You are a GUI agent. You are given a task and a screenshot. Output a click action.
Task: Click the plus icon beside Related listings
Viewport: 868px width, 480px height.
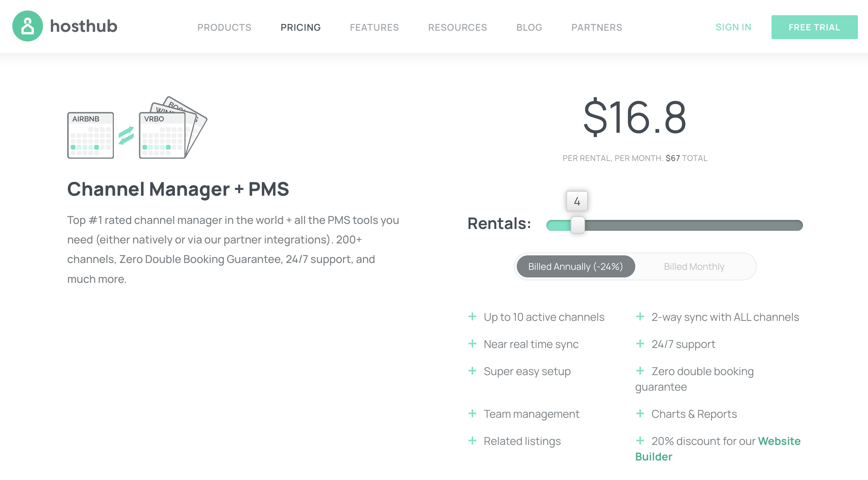click(472, 441)
